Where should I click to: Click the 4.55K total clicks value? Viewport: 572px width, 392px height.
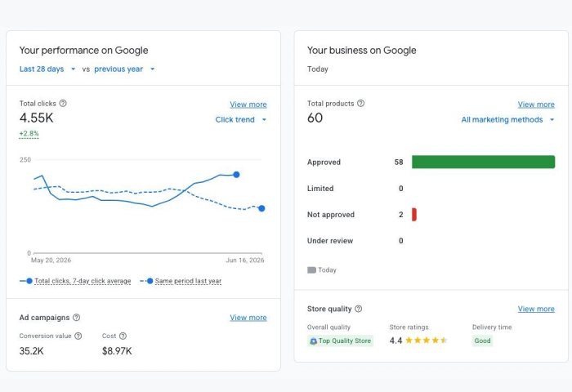pos(37,118)
